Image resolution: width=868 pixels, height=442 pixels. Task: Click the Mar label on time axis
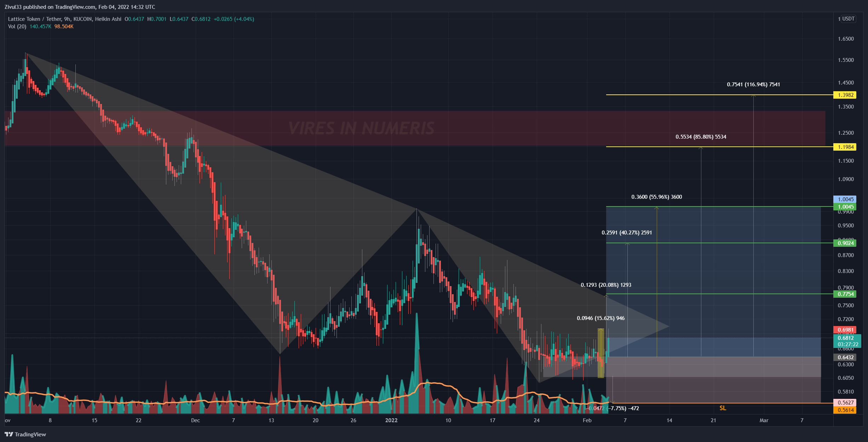tap(764, 420)
